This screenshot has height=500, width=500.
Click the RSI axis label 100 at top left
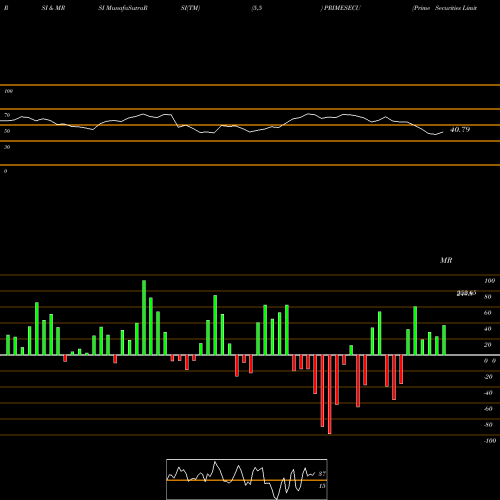point(8,91)
